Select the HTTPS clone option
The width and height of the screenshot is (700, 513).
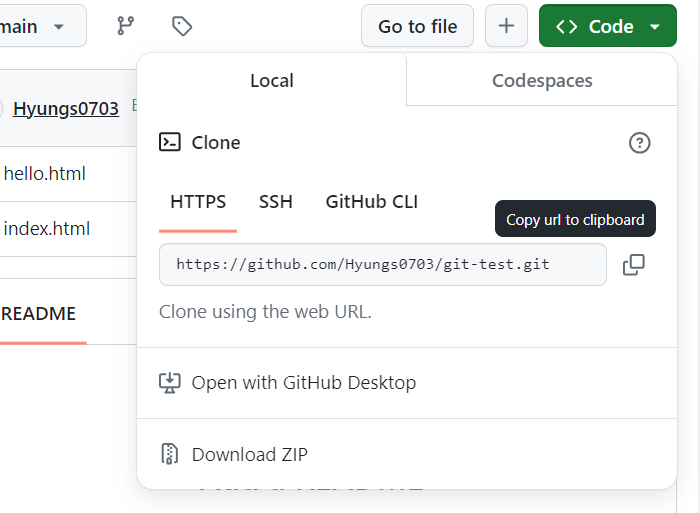coord(198,202)
